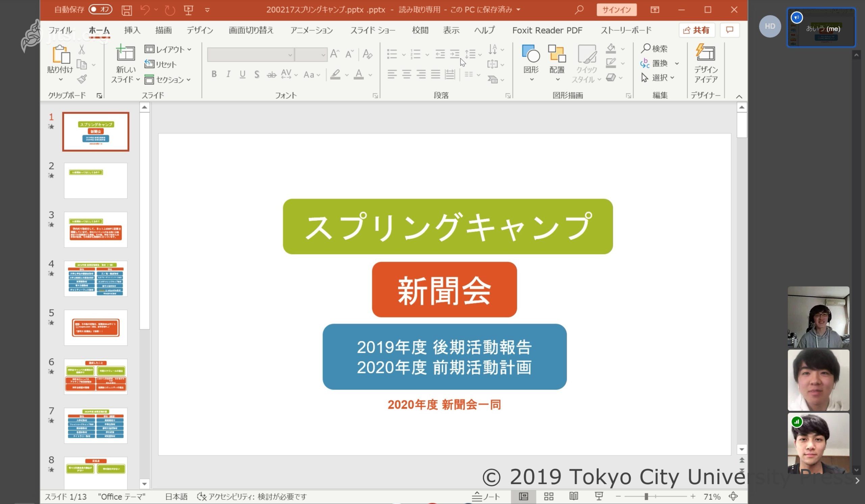Increase font size with the larger A
Screen dimensions: 865x504
[x=335, y=54]
